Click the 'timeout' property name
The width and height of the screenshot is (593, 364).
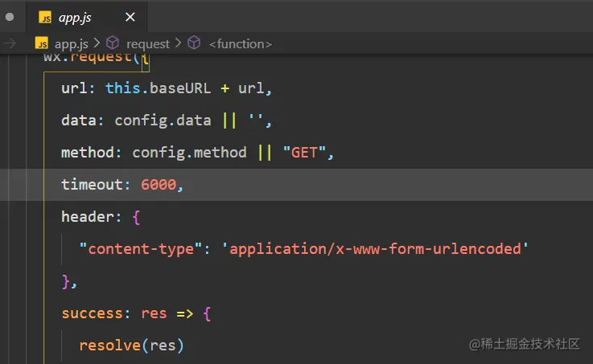92,185
